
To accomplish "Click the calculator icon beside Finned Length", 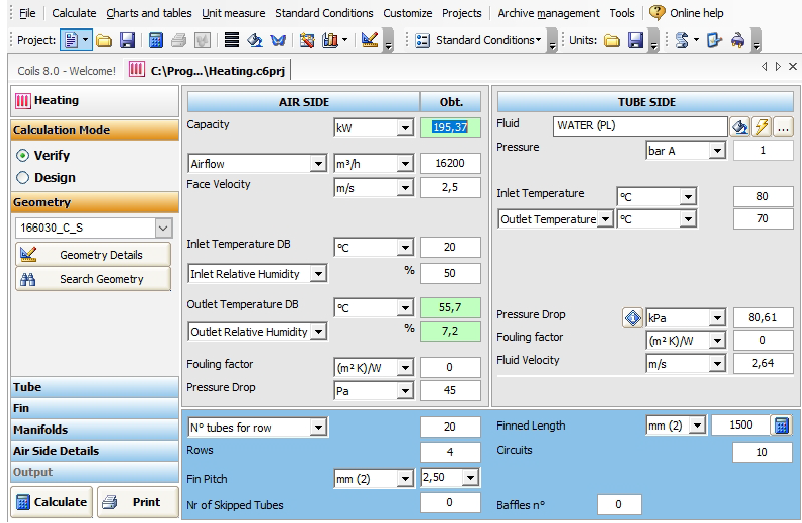I will (782, 426).
